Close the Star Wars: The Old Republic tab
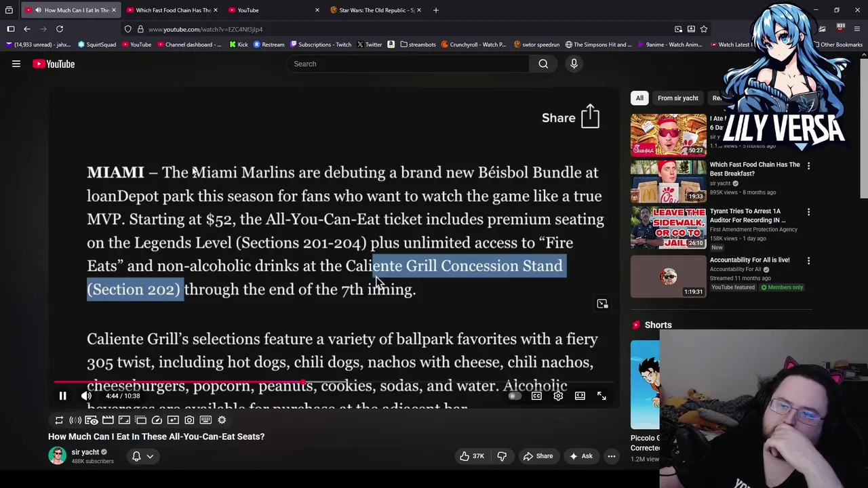This screenshot has height=488, width=868. coord(419,10)
